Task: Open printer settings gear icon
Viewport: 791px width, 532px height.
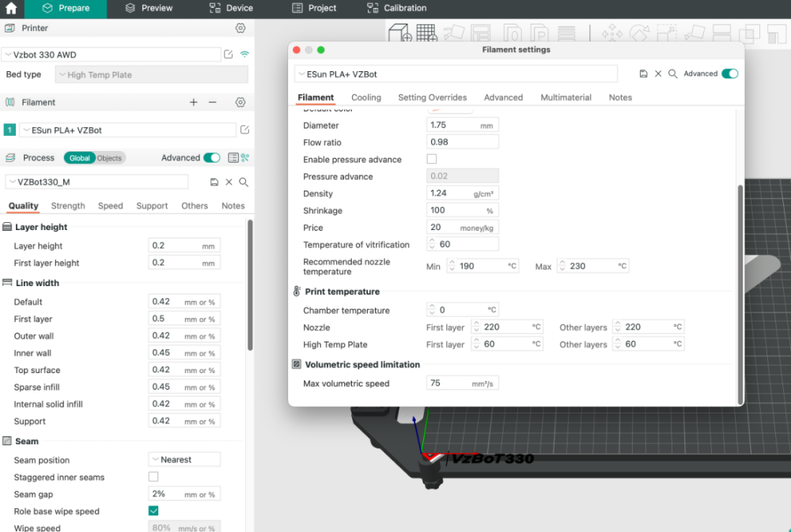Action: coord(240,28)
